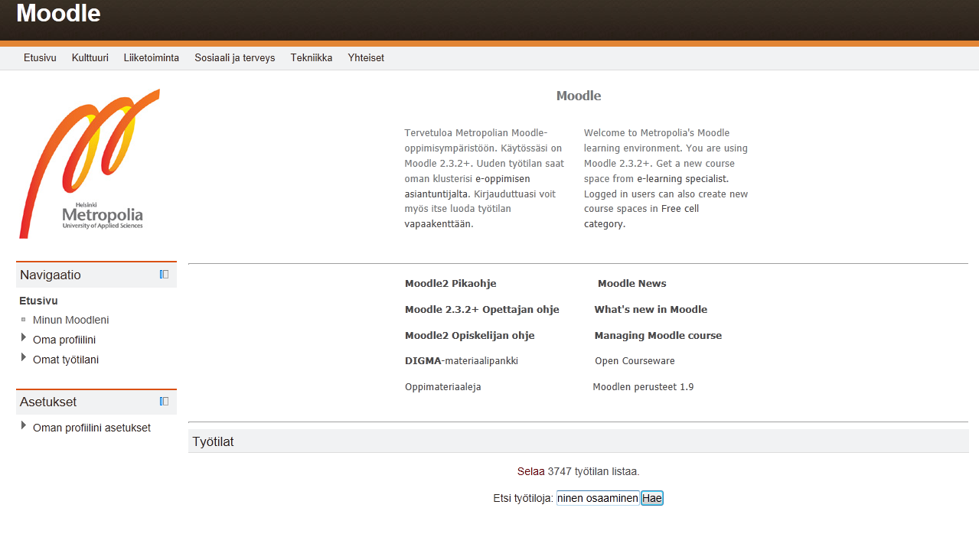Click the Metropolia logo image
Viewport: 979px width, 560px height.
[90, 164]
